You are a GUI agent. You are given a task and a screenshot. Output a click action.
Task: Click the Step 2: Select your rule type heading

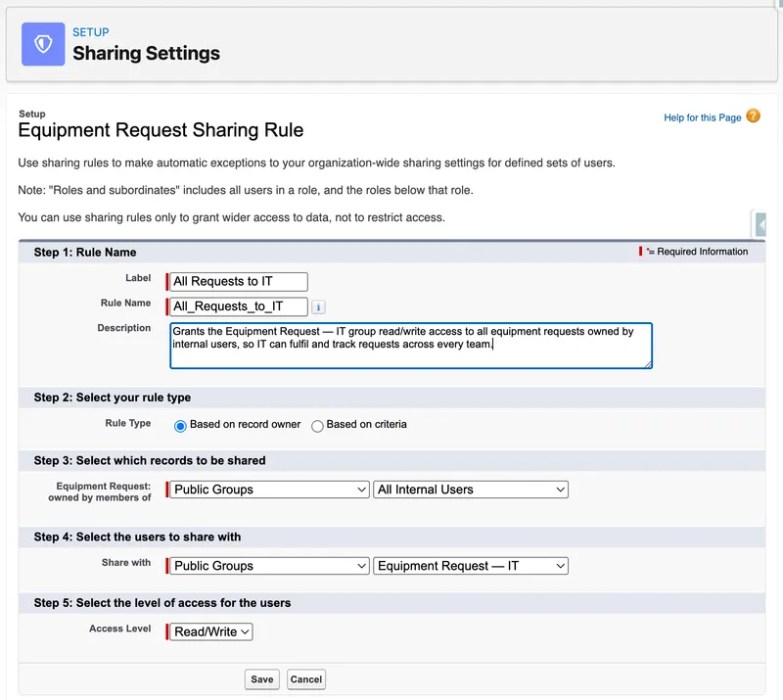(113, 397)
